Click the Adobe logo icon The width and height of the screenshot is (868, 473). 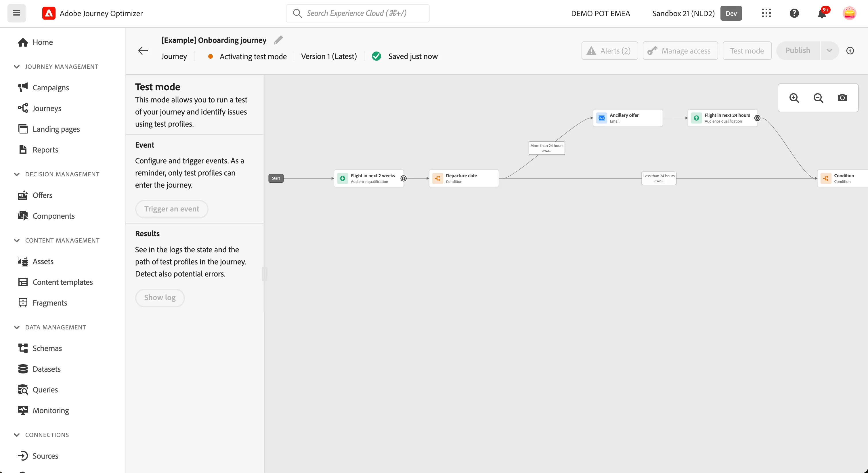click(x=49, y=13)
